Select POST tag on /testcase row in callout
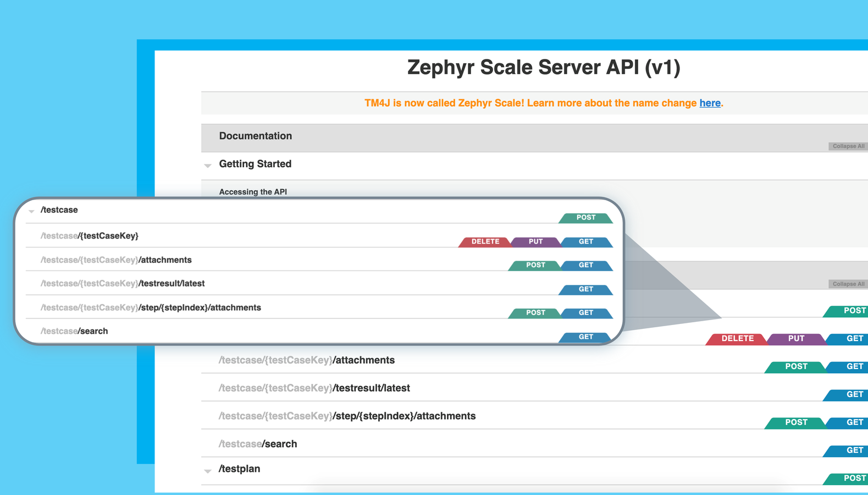Viewport: 868px width, 495px height. pos(586,218)
